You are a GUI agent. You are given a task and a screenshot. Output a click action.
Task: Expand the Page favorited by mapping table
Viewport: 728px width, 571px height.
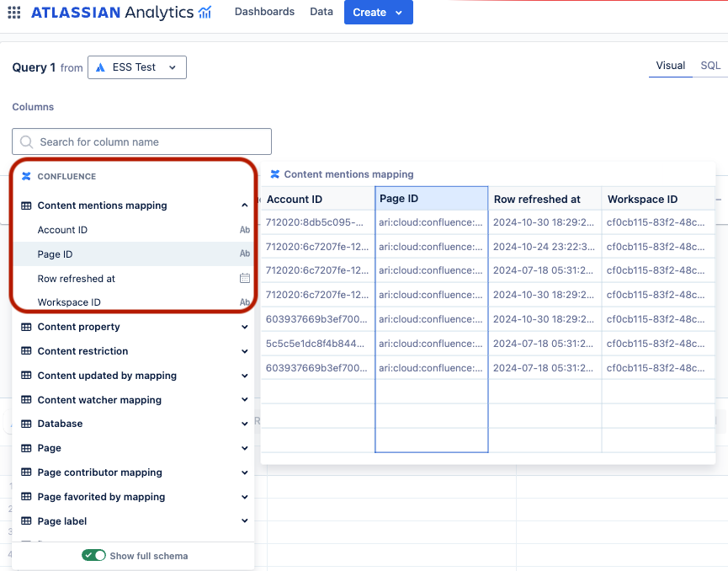(245, 497)
